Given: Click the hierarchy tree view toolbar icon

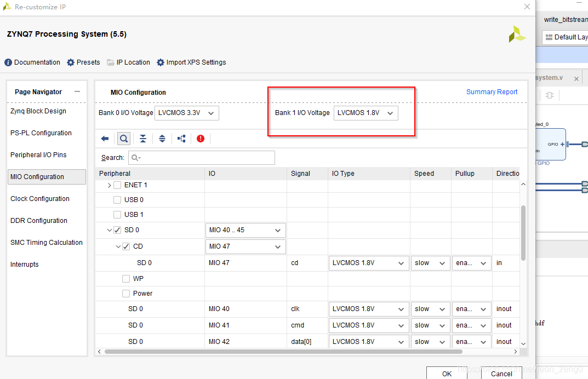Looking at the screenshot, I should [181, 139].
